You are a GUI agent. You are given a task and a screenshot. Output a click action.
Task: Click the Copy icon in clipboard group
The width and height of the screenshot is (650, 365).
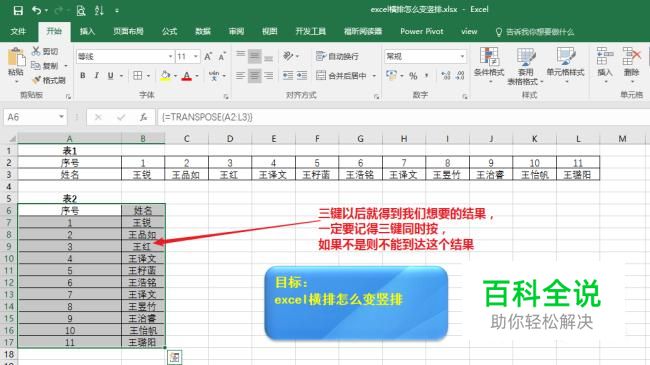click(x=36, y=66)
